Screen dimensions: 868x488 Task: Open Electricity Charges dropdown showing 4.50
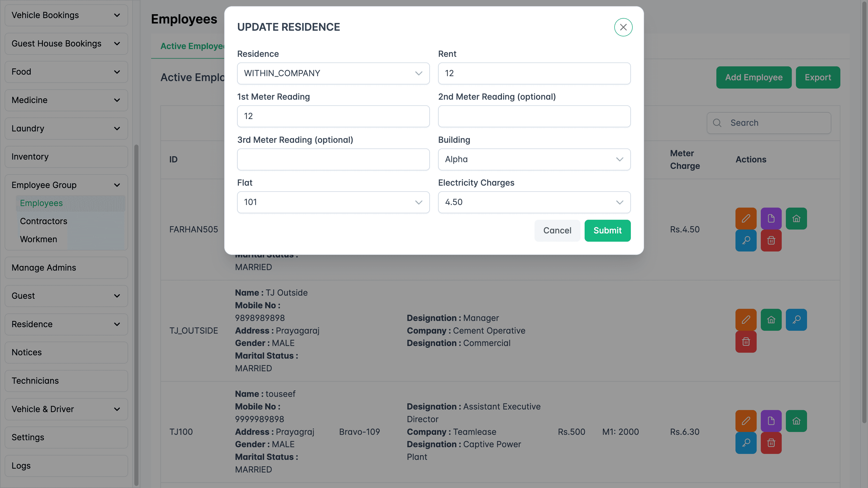coord(534,202)
